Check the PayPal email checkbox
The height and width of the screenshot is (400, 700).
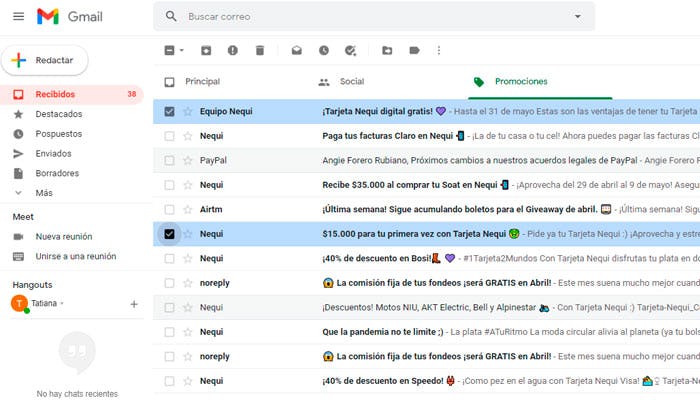pos(169,160)
